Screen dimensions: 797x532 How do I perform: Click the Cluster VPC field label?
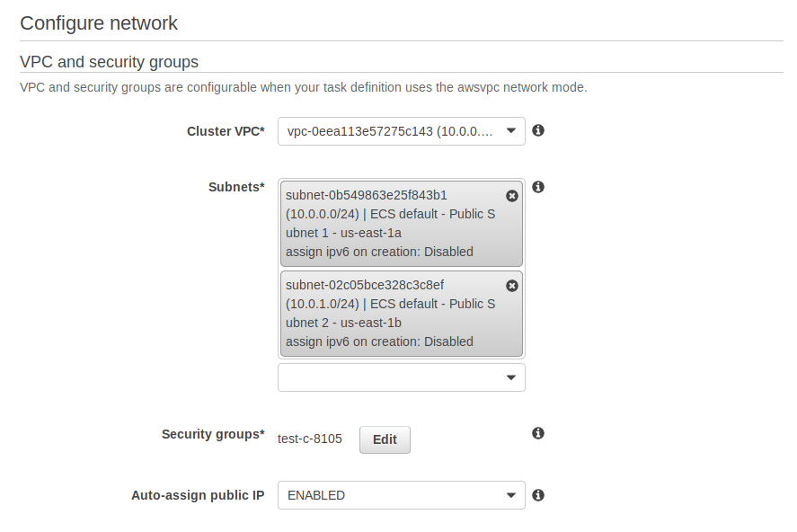(x=226, y=131)
